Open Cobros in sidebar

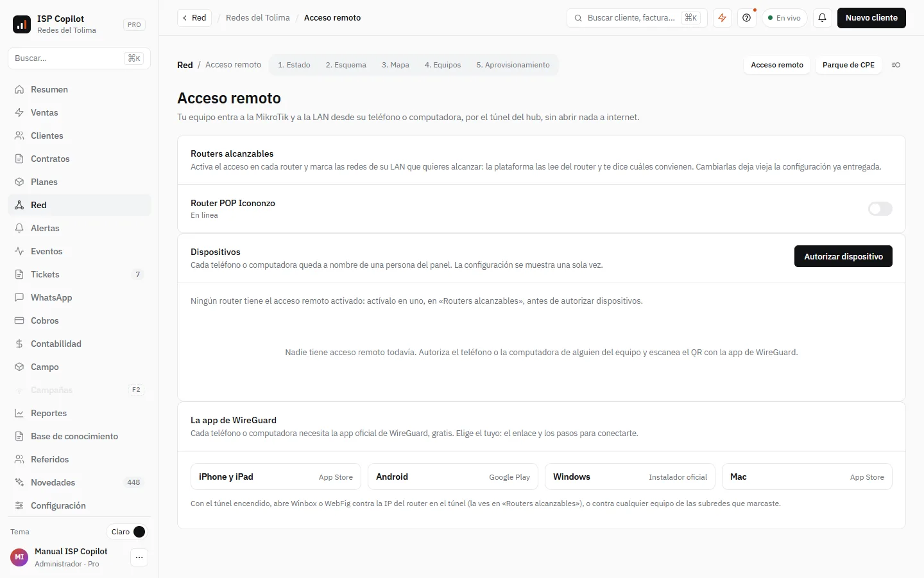[x=80, y=320]
